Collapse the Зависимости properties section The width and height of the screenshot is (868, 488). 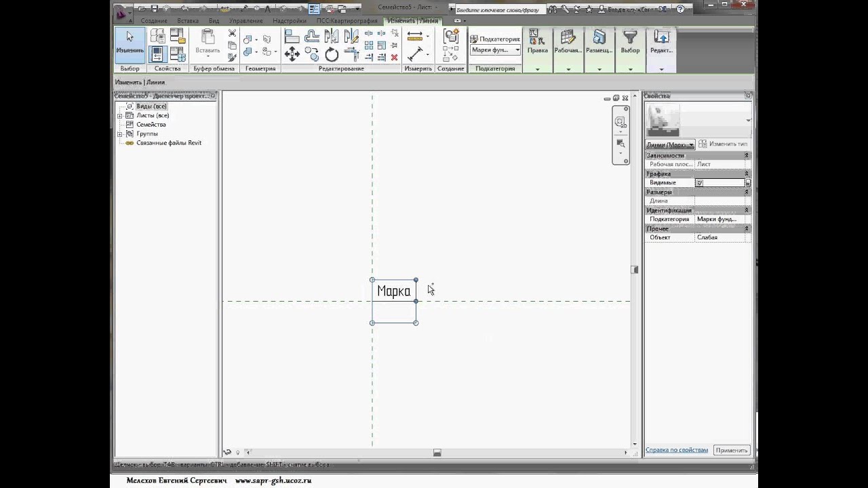747,155
